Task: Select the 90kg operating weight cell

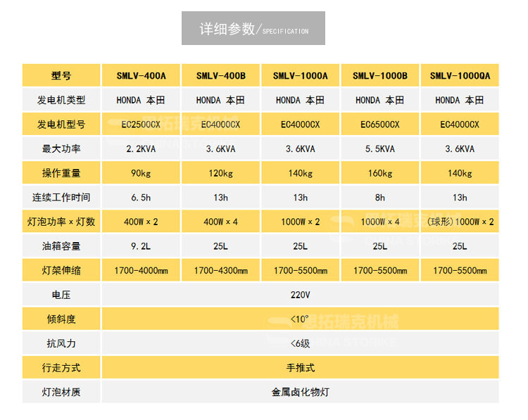Action: [x=142, y=173]
